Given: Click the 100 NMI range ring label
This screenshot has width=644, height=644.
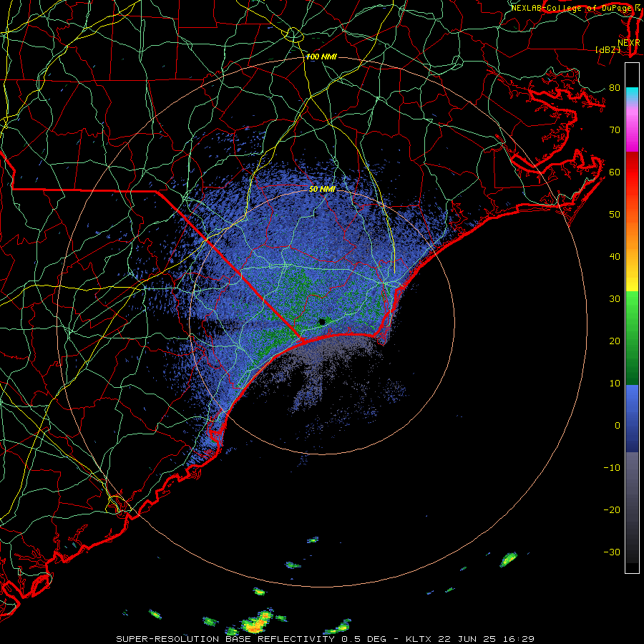Looking at the screenshot, I should pyautogui.click(x=321, y=57).
